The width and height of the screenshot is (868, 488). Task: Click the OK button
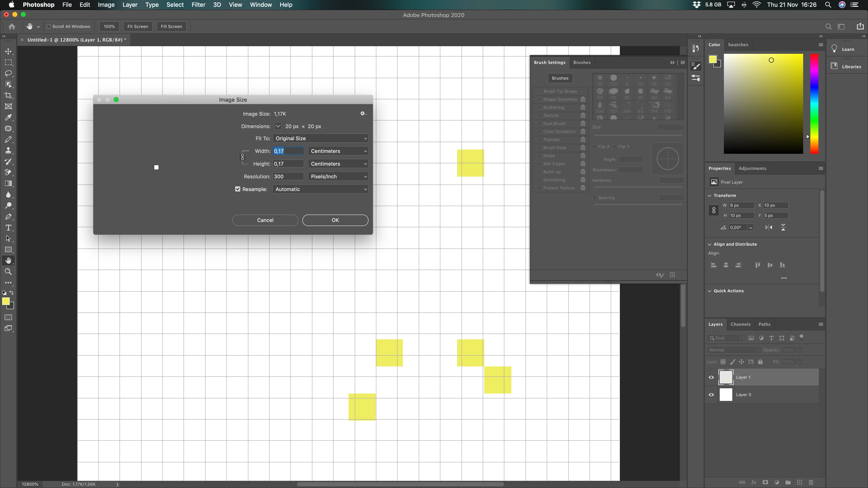pos(335,220)
